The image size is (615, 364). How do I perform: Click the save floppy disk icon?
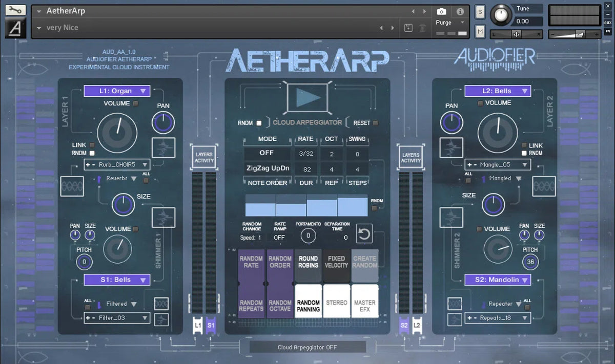coord(407,29)
